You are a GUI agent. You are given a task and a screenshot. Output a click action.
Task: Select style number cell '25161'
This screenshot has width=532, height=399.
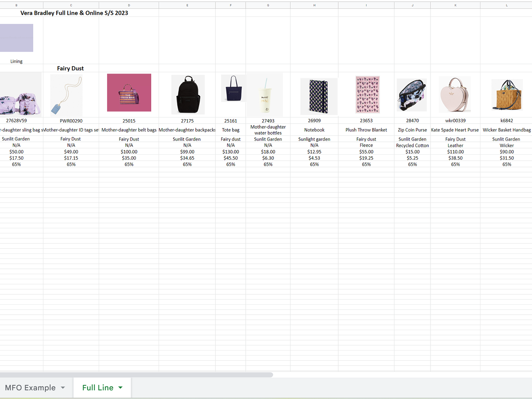click(x=231, y=121)
